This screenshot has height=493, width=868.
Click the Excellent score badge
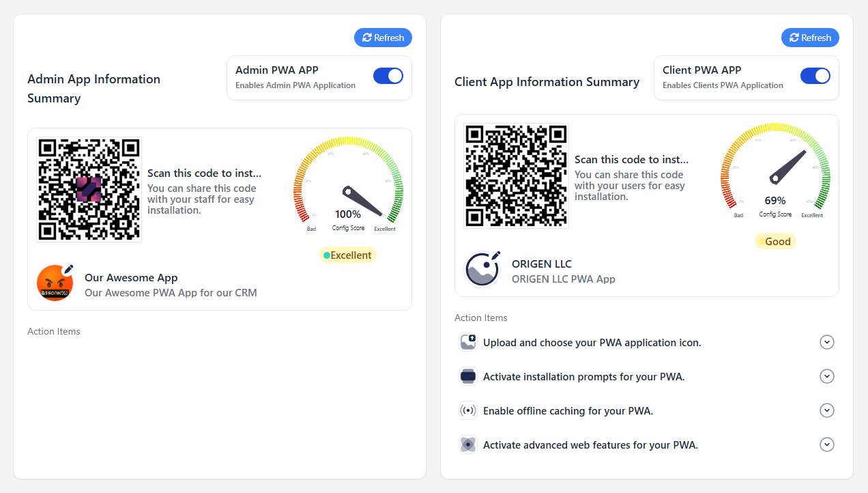pyautogui.click(x=348, y=255)
